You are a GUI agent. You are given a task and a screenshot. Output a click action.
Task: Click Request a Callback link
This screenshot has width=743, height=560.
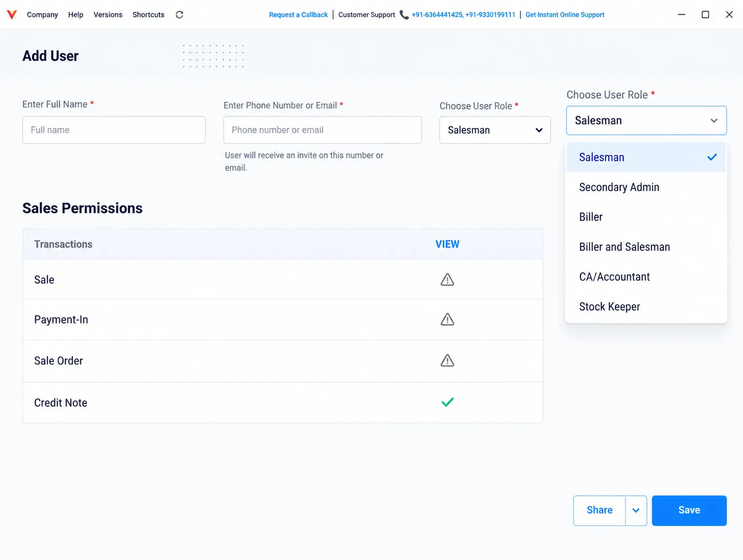click(x=298, y=15)
